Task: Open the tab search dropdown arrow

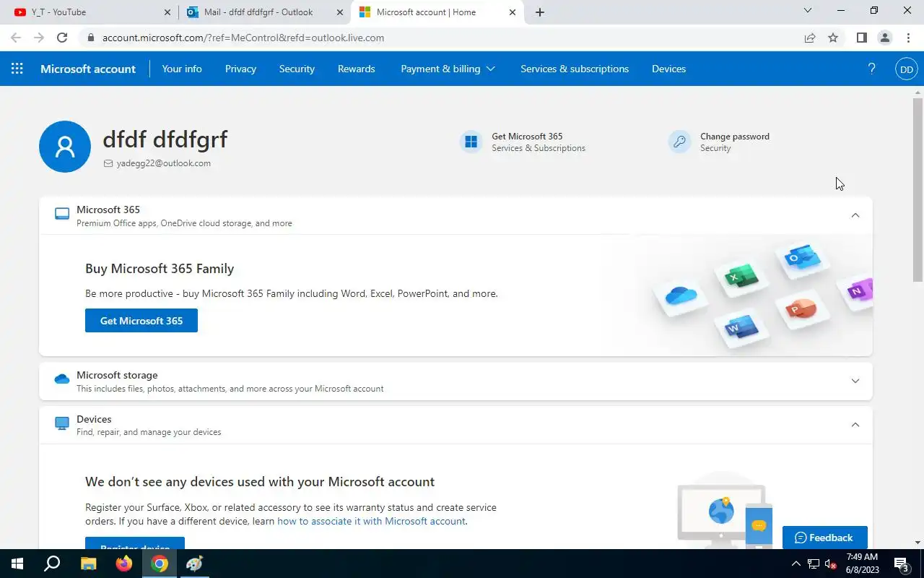Action: 808,11
